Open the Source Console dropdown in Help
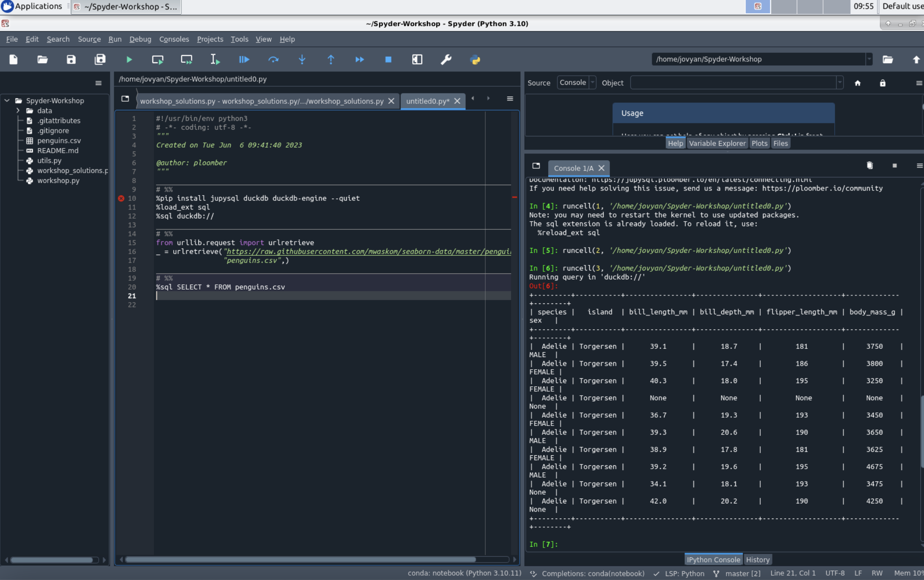The image size is (924, 580). (x=576, y=83)
